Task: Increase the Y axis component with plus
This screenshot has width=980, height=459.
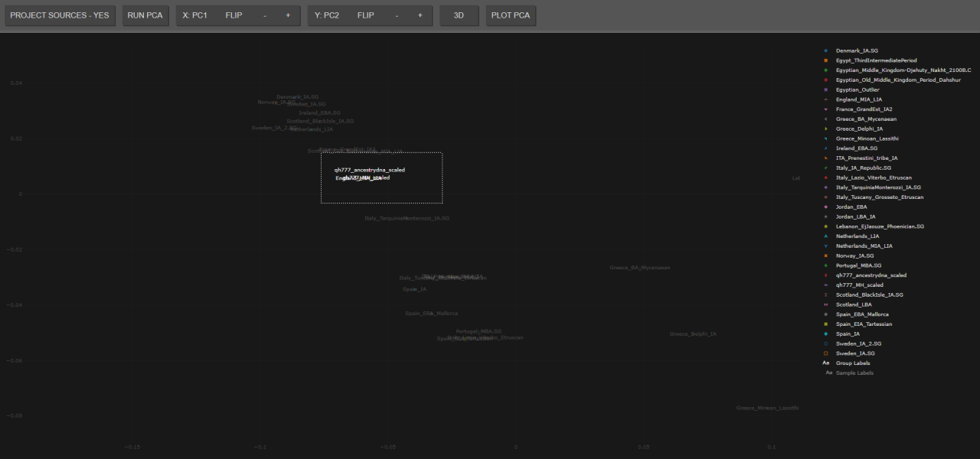Action: tap(420, 15)
